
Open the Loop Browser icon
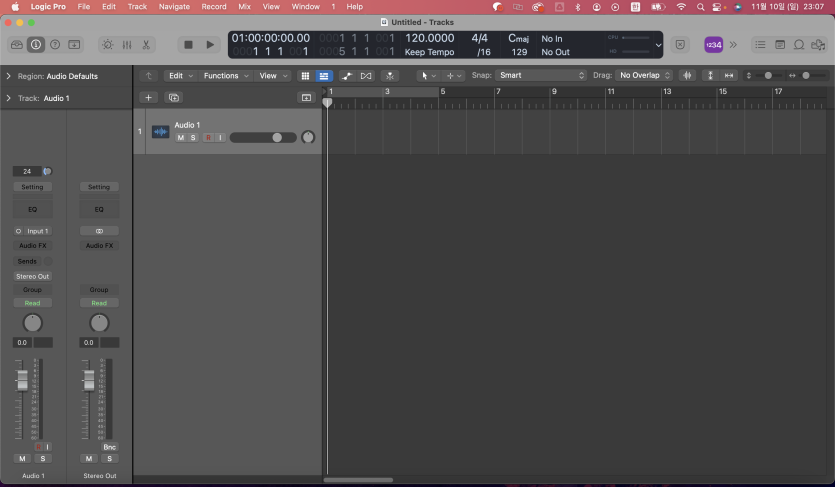pyautogui.click(x=799, y=45)
